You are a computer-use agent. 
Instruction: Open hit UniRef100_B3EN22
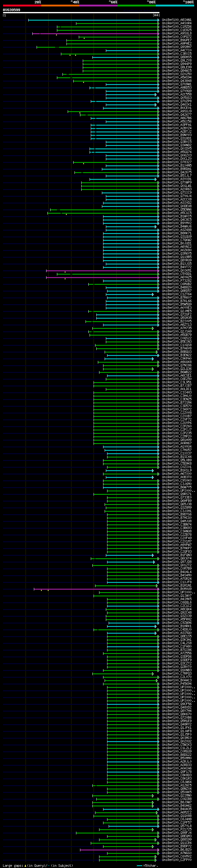coord(176,355)
